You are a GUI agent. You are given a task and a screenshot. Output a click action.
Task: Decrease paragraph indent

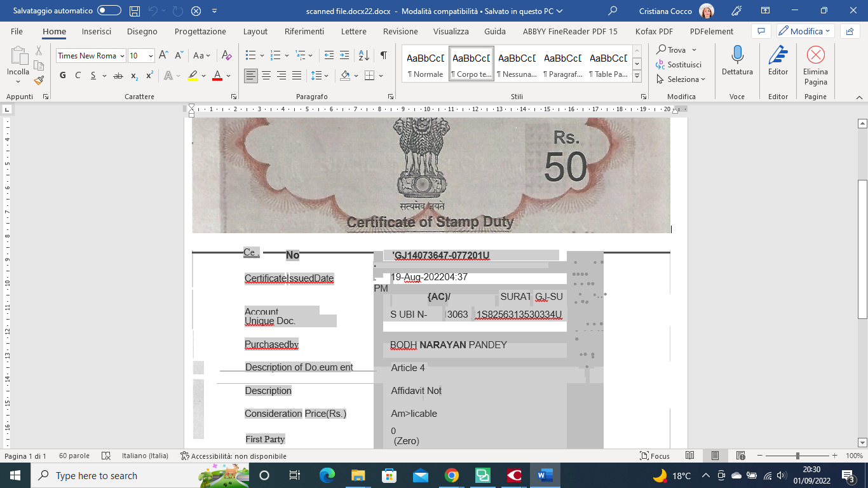[329, 55]
